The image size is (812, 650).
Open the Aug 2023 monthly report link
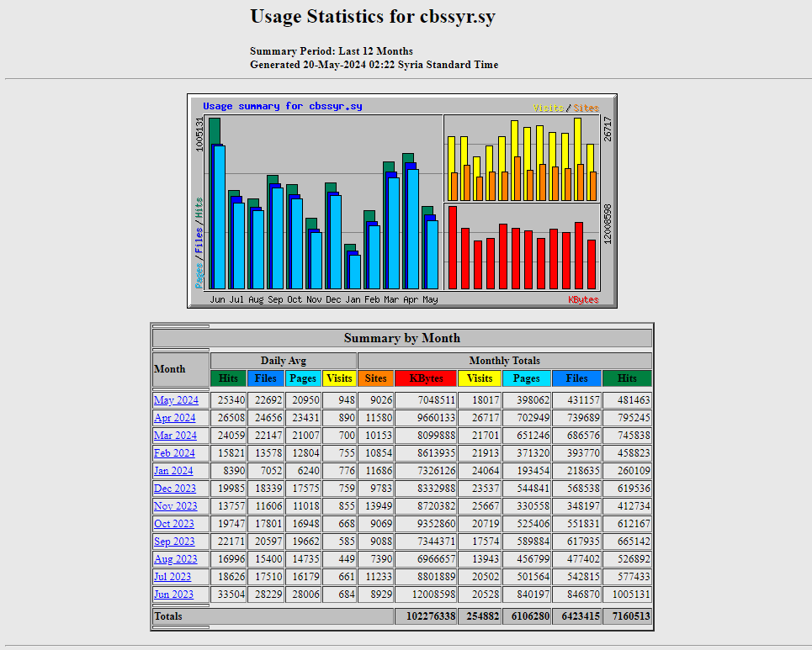tap(176, 559)
